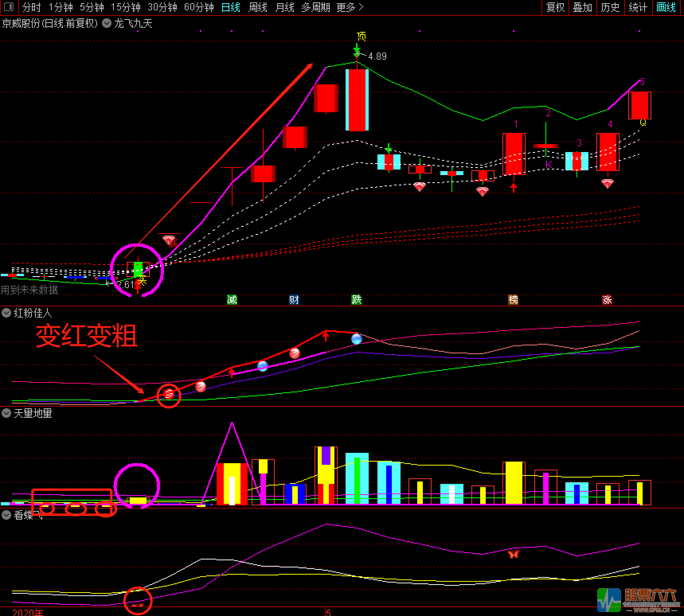Open the 统计 statistics button

[638, 7]
